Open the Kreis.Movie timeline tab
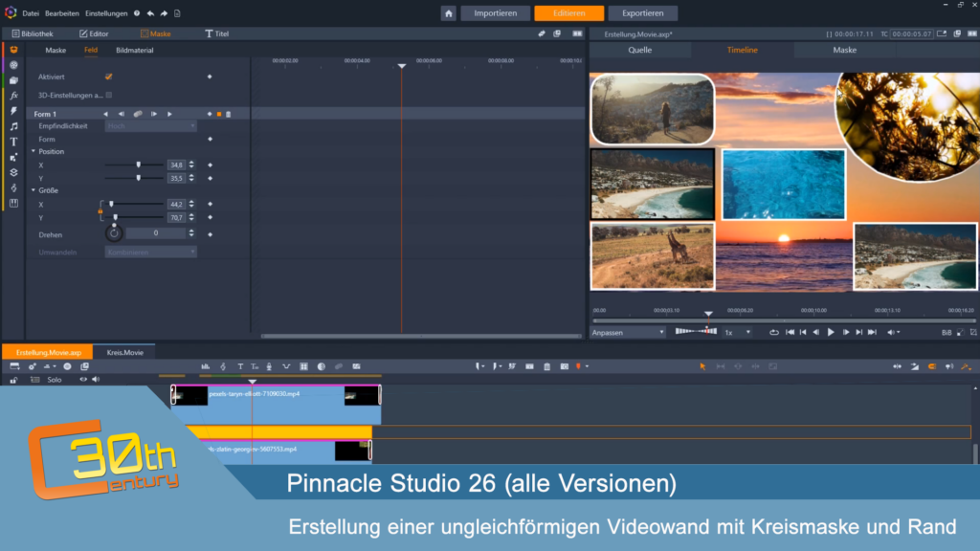Viewport: 980px width, 551px height. [x=125, y=352]
